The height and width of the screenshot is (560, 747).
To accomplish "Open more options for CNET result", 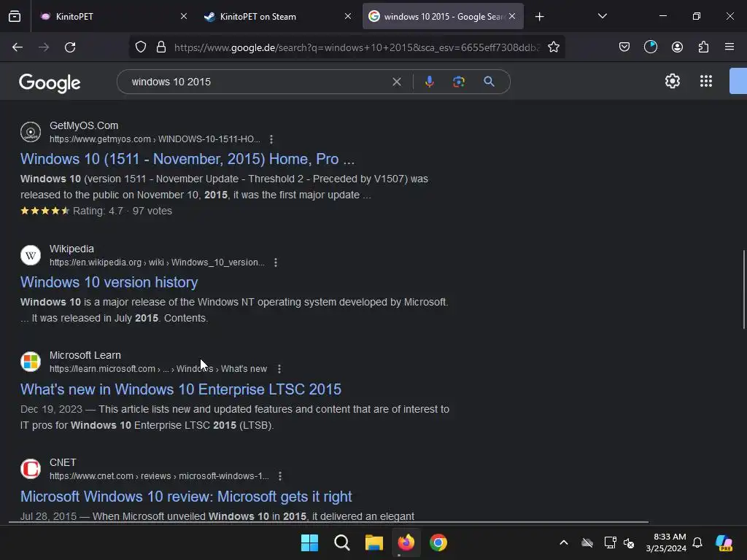I will coord(279,476).
